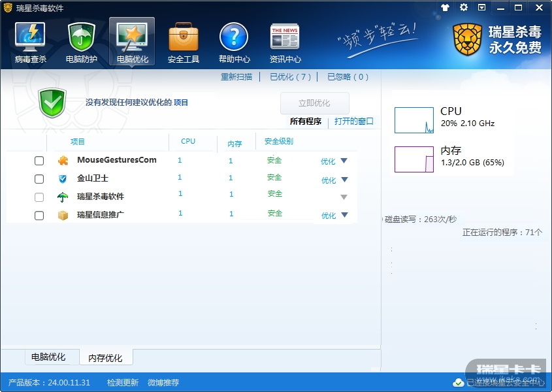This screenshot has width=552, height=392.
Task: Open the 已忽略 (0) list
Action: click(348, 77)
